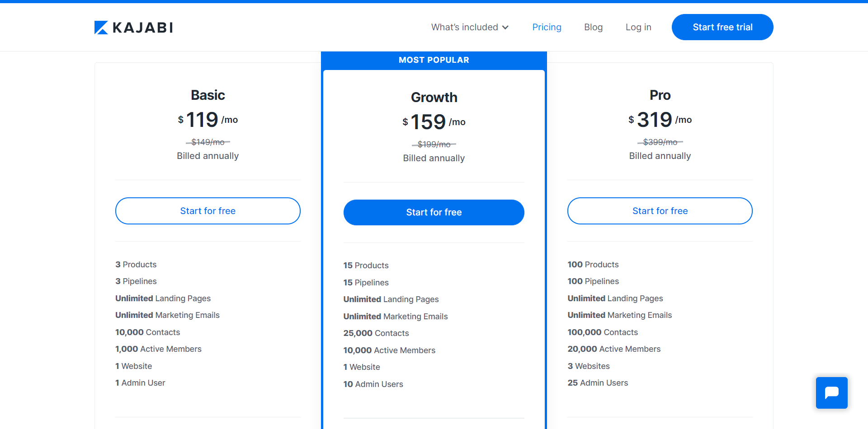868x429 pixels.
Task: Click '10,000 Active Members' feature
Action: tap(389, 350)
